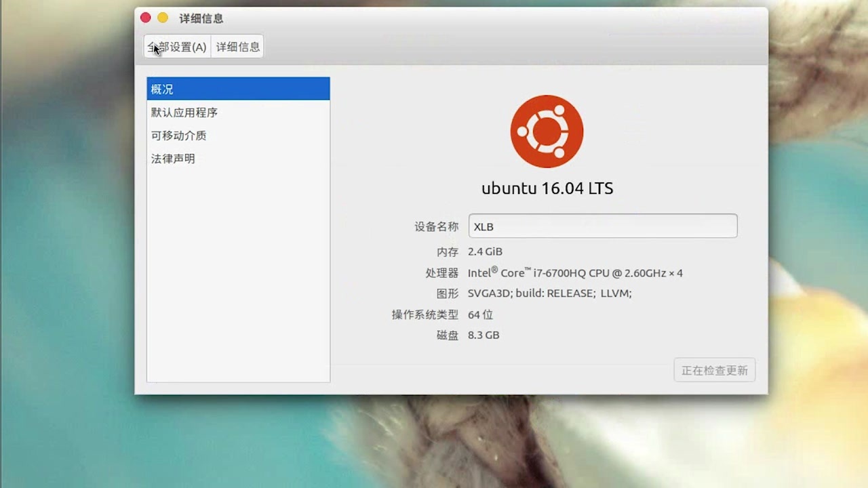
Task: Click the graphics value SVGA3D; build: RELEASE
Action: point(550,293)
